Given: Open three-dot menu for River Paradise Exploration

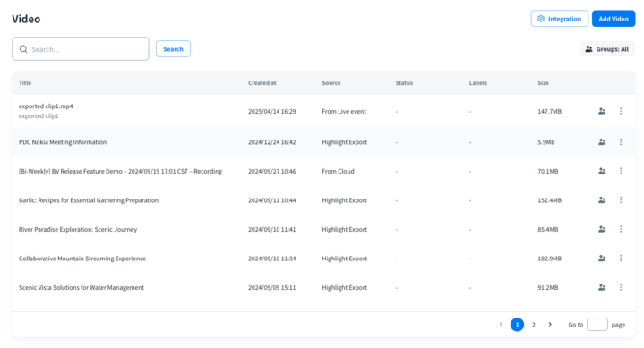Looking at the screenshot, I should point(621,229).
